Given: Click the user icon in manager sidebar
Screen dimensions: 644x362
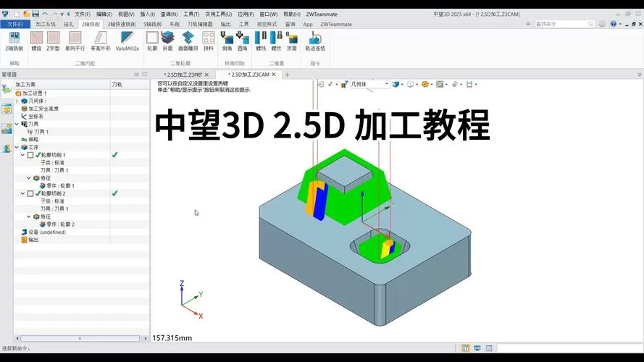Looking at the screenshot, I should tap(7, 148).
